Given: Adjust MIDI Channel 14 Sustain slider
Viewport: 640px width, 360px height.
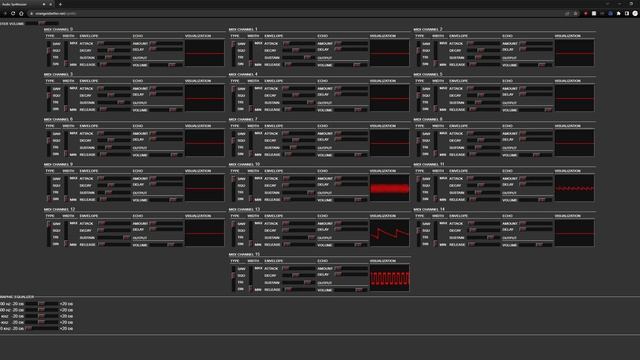Looking at the screenshot, I should pyautogui.click(x=484, y=238).
